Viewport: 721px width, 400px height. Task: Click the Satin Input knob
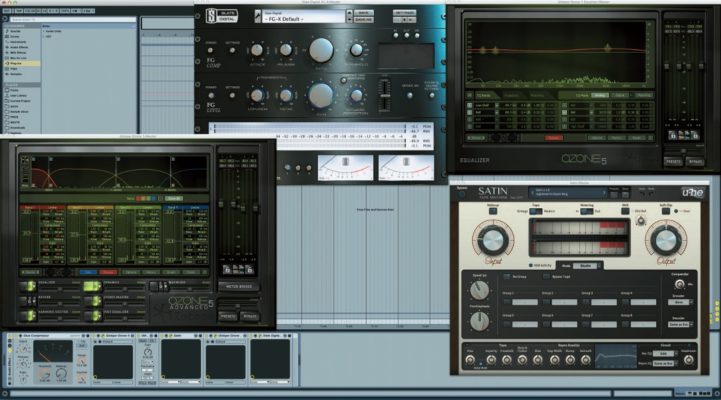click(x=492, y=240)
